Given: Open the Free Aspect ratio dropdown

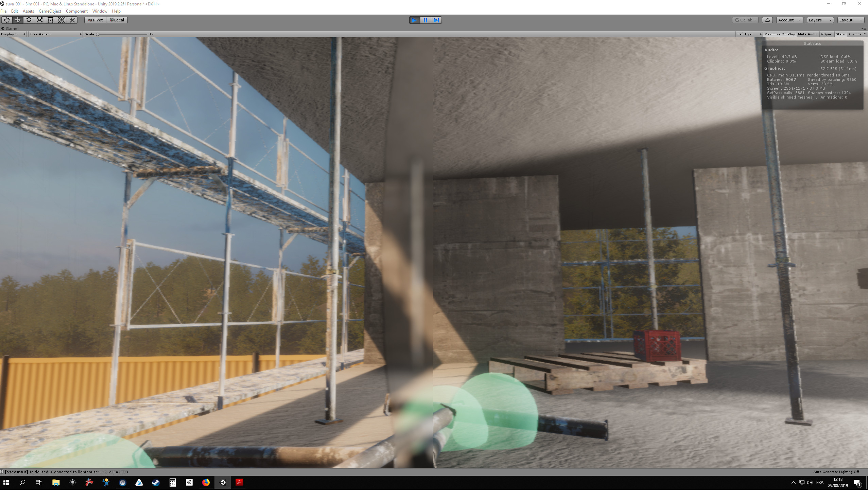Looking at the screenshot, I should click(x=54, y=34).
